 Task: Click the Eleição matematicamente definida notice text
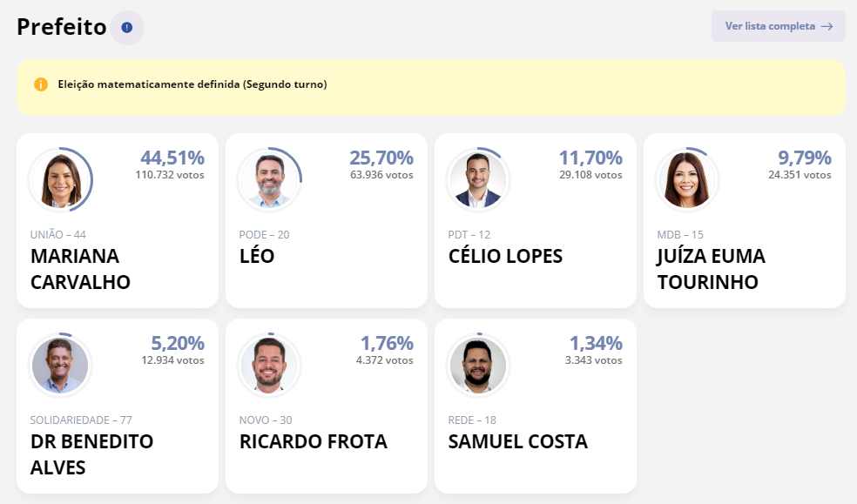click(192, 84)
